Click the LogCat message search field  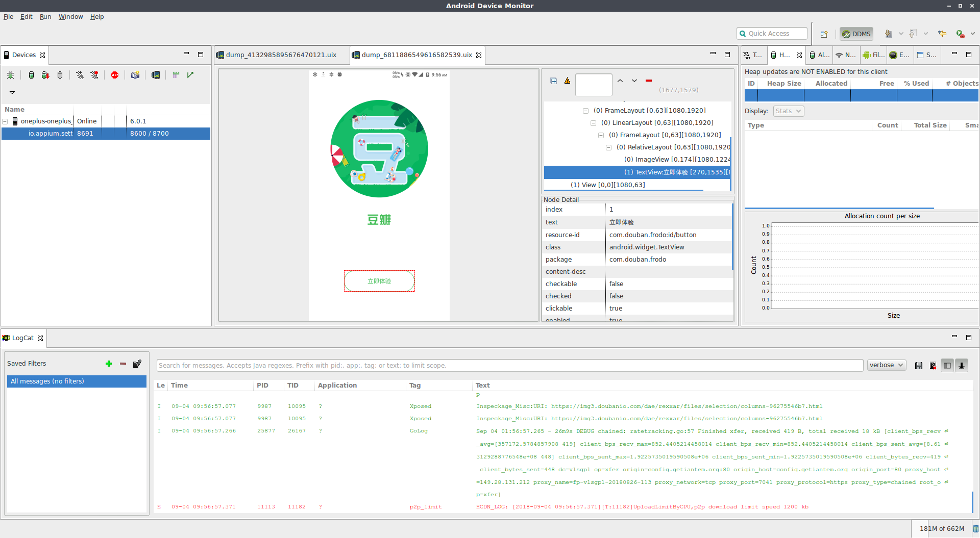[509, 366]
